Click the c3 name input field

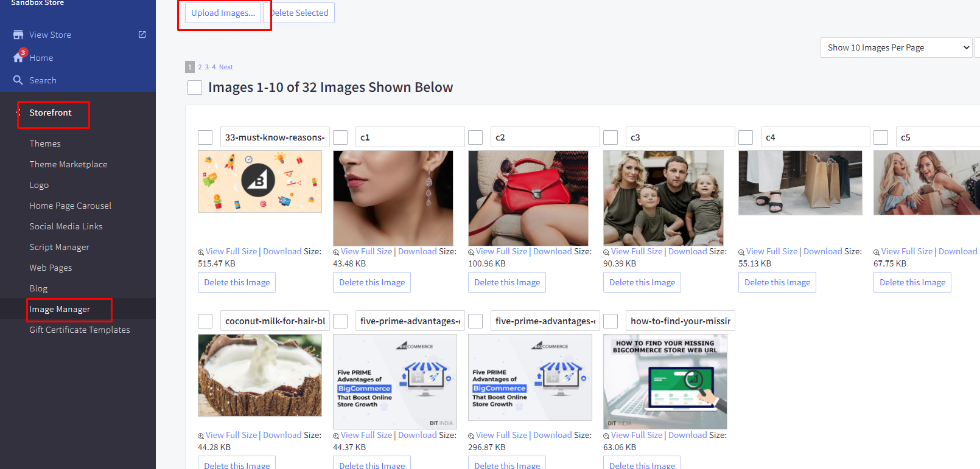681,137
